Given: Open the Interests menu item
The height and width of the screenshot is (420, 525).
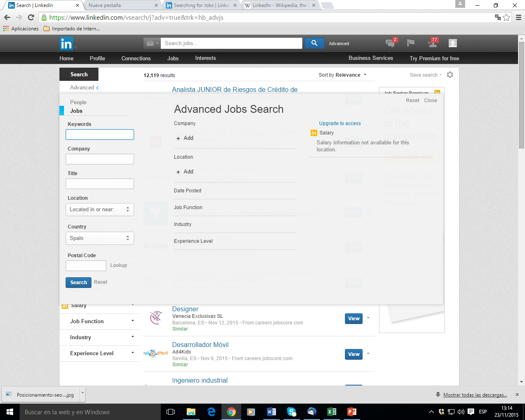Looking at the screenshot, I should (x=205, y=58).
